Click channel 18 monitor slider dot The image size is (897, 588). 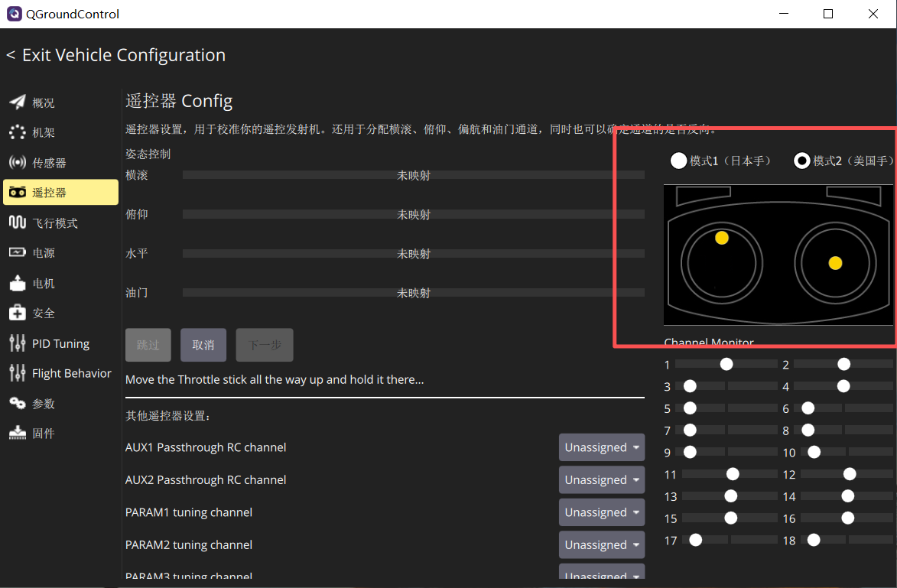pos(814,540)
